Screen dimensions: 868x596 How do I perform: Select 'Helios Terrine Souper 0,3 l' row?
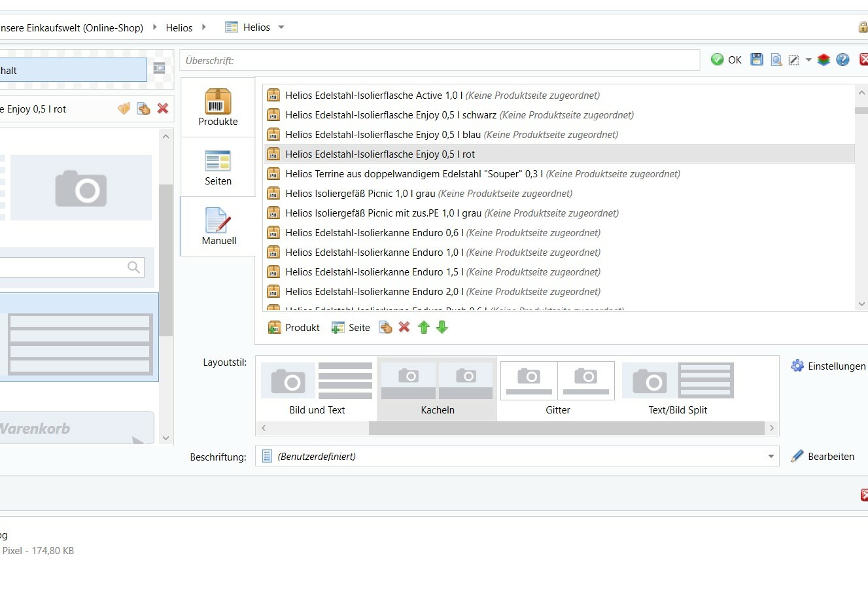[559, 173]
